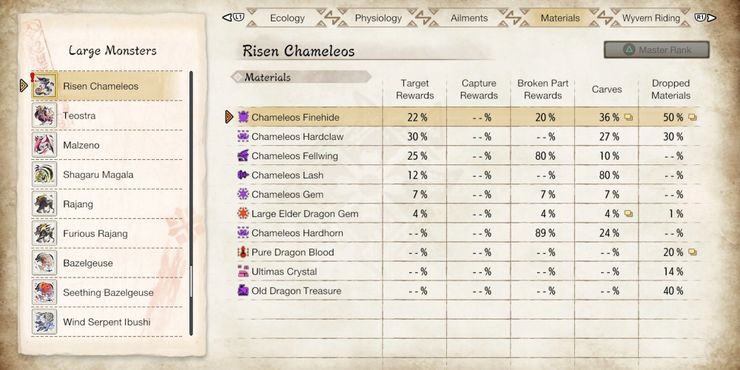This screenshot has height=370, width=740.
Task: Switch to the Wyvern Riding tab
Action: [651, 18]
